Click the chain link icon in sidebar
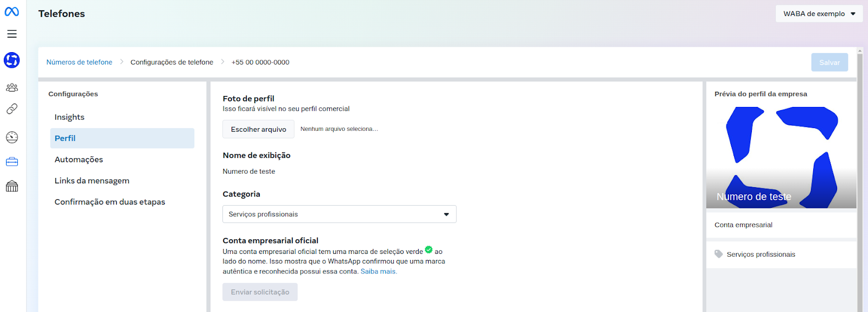 coord(12,109)
